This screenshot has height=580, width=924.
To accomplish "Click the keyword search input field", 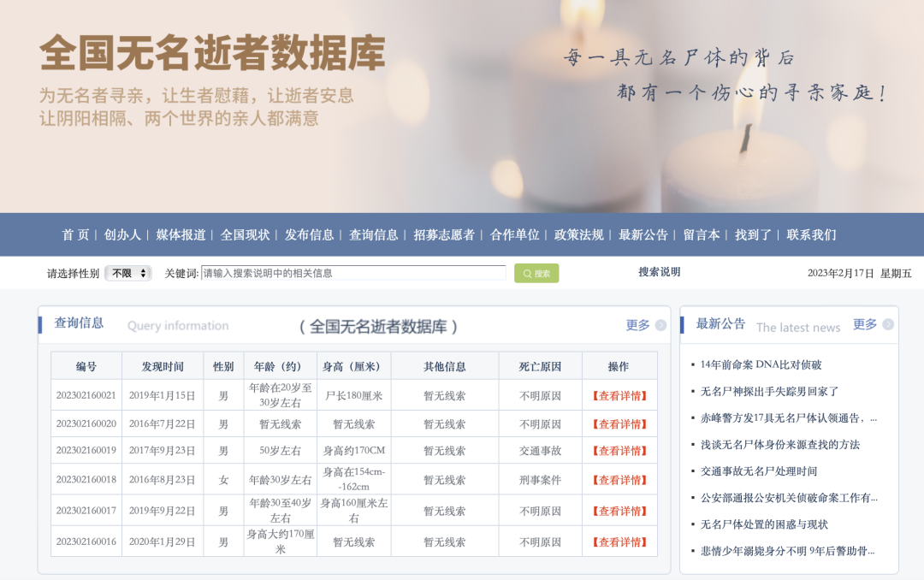I will (x=351, y=273).
